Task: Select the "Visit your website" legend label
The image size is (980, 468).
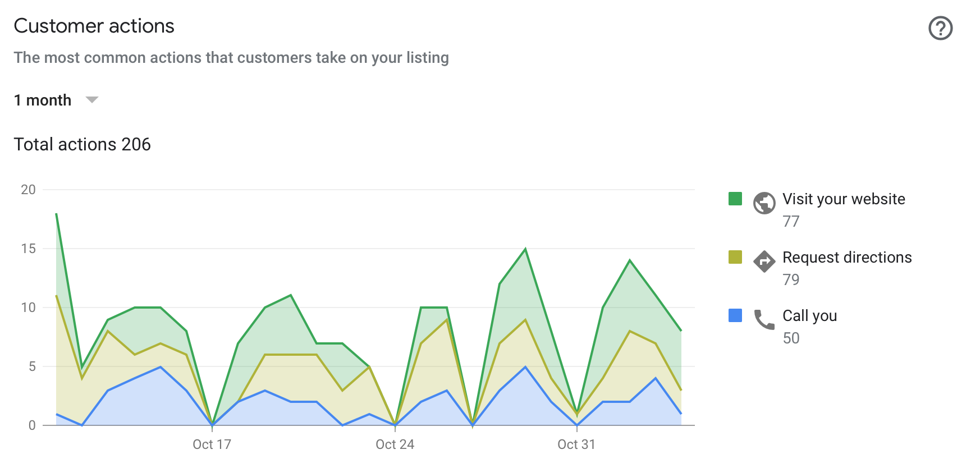Action: pyautogui.click(x=844, y=199)
